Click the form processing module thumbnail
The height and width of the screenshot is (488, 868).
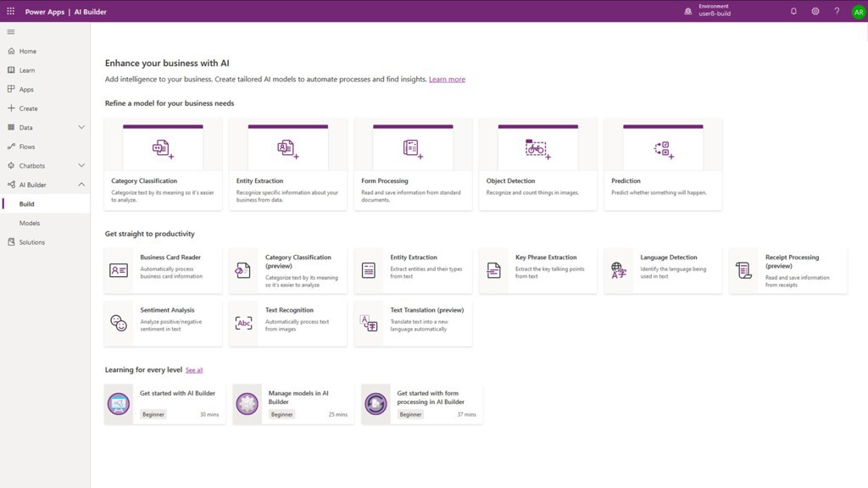coord(376,404)
